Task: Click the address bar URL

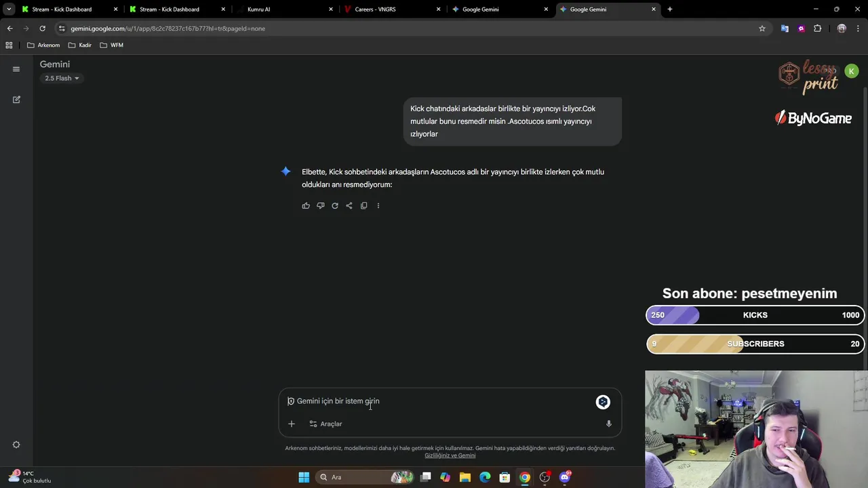Action: tap(167, 28)
